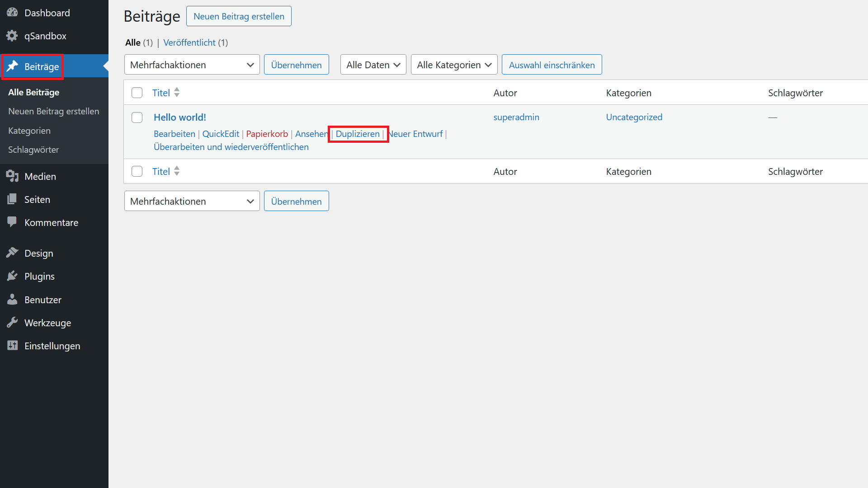868x488 pixels.
Task: Click the Duplizieren link for Hello world!
Action: pyautogui.click(x=358, y=133)
